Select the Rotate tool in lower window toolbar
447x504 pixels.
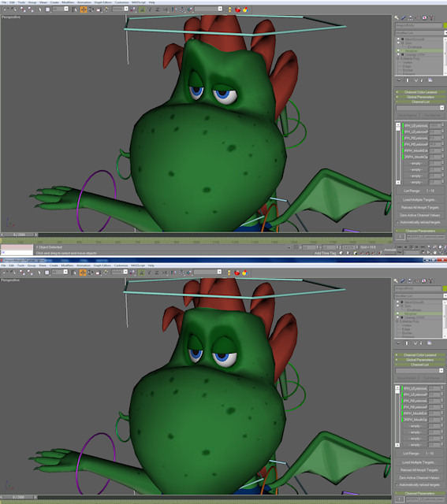click(x=91, y=272)
